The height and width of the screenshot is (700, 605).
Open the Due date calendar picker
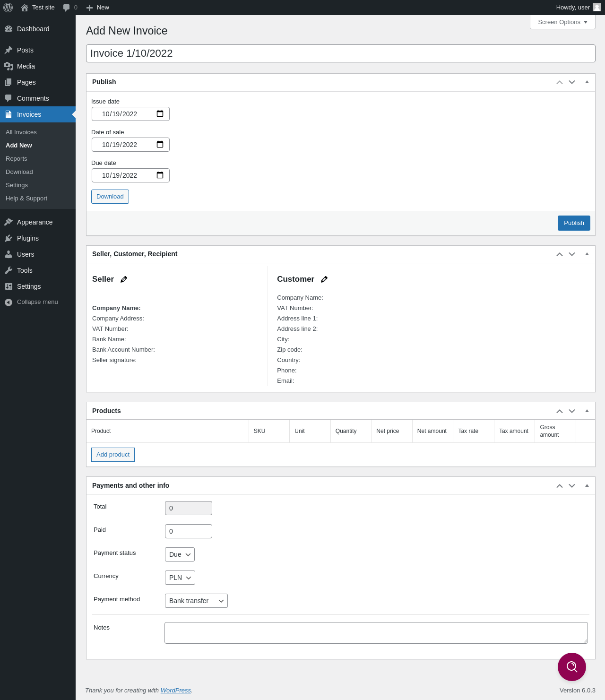[160, 175]
